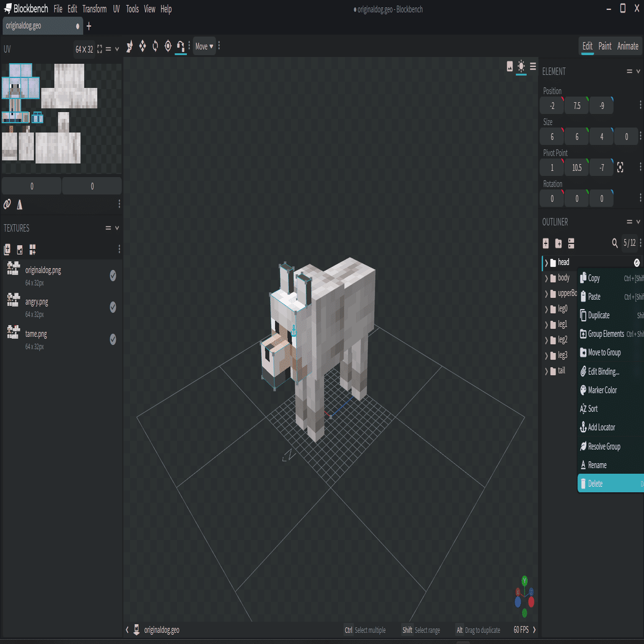Click the center pivot icon beside Pivot Point
The height and width of the screenshot is (644, 644).
[620, 167]
